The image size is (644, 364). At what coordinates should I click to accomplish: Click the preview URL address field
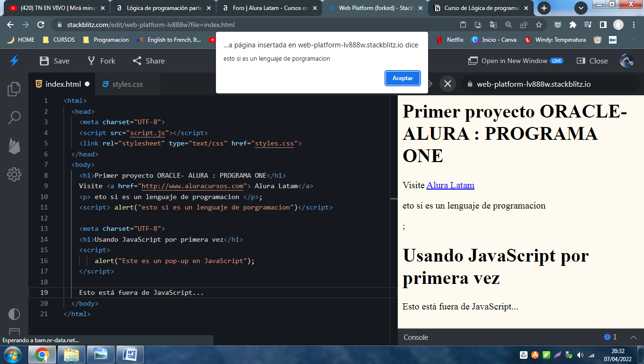point(552,84)
